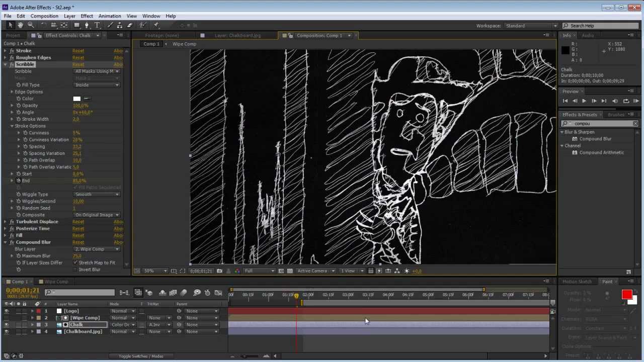Select the Clone Stamp tool
This screenshot has height=362, width=644.
[119, 25]
